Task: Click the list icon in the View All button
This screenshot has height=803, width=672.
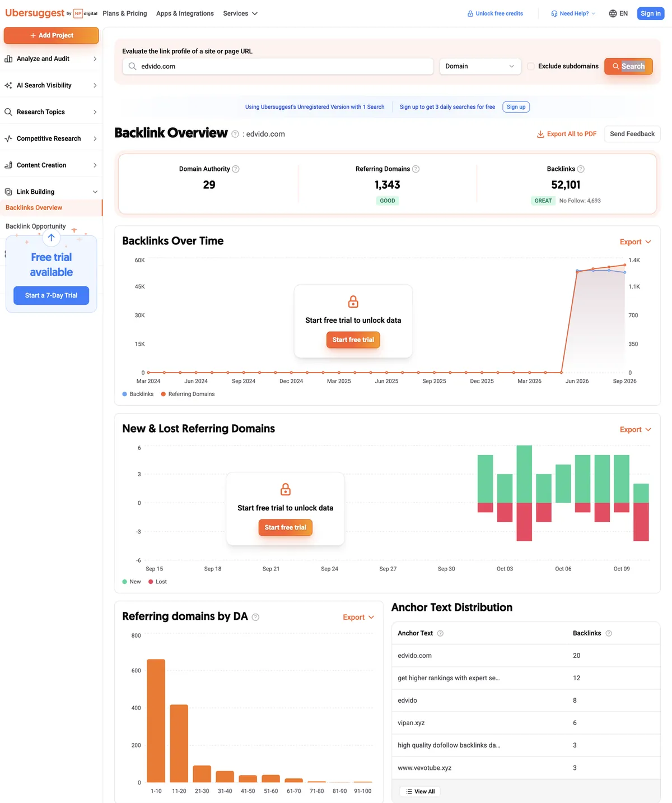Action: (x=409, y=792)
